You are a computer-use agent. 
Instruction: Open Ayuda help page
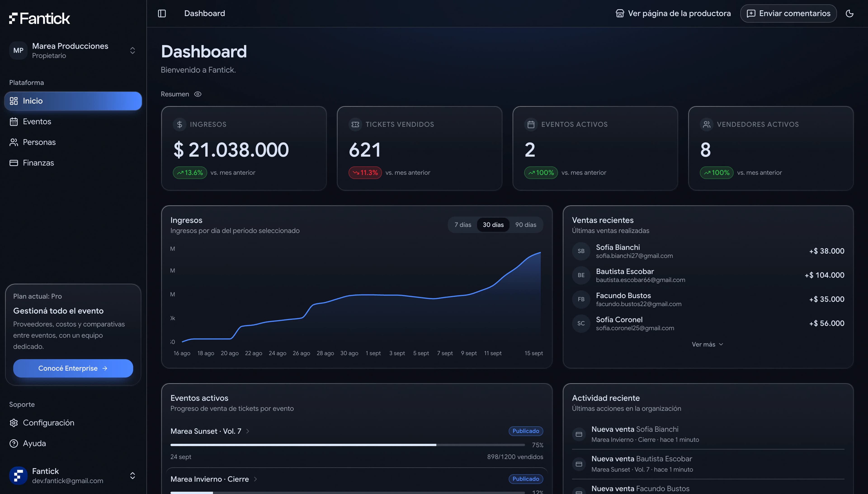click(x=73, y=444)
